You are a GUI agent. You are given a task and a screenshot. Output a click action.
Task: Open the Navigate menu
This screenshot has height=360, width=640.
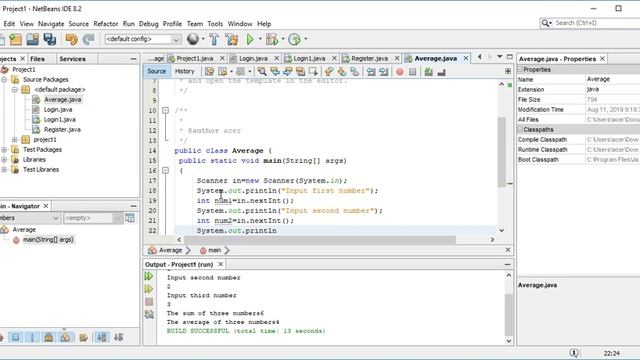pos(51,24)
